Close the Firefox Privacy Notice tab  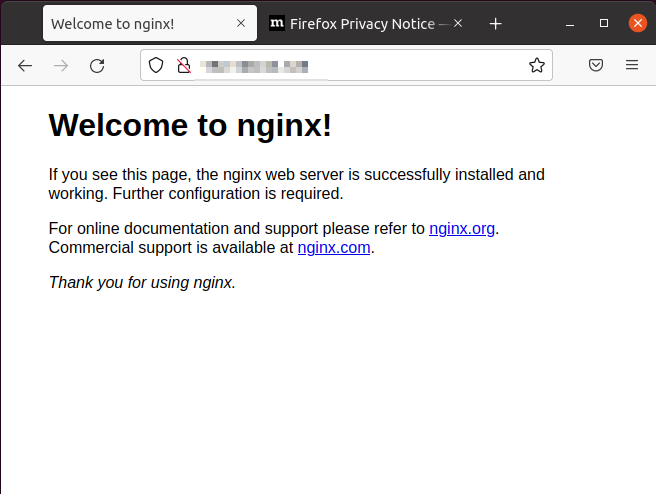pyautogui.click(x=458, y=23)
